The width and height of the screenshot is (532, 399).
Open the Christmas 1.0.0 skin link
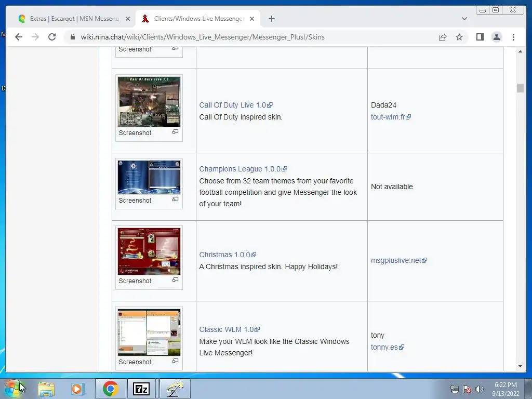[228, 255]
